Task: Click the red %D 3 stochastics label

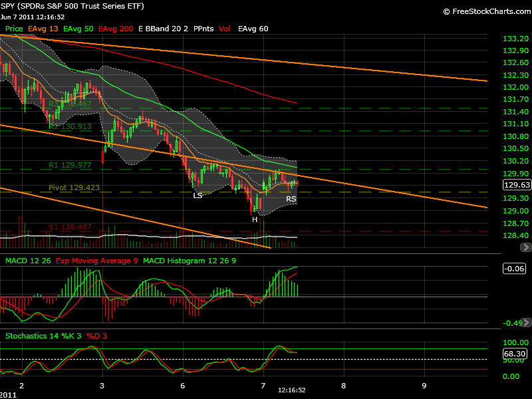Action: [97, 336]
